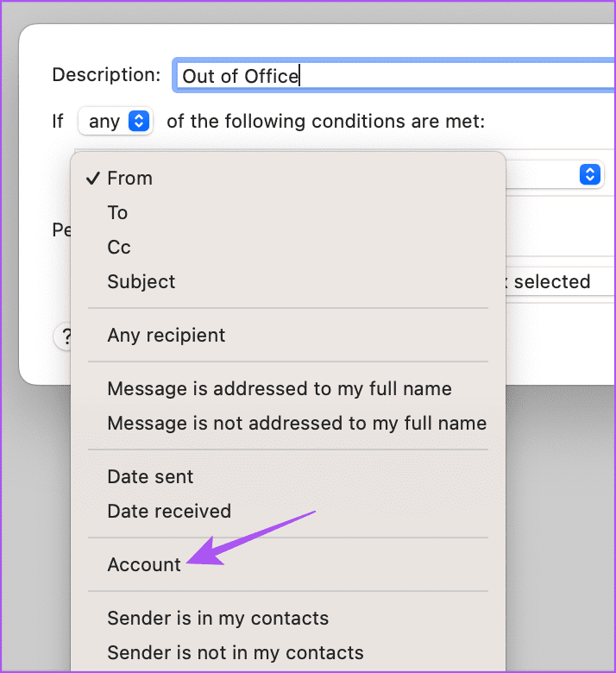
Task: Select 'Sender is not in my contacts'
Action: point(288,653)
